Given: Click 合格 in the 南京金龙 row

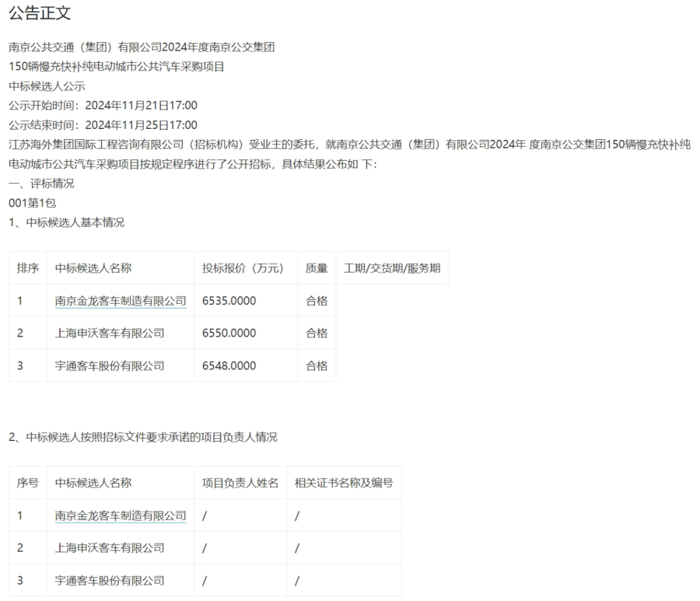Looking at the screenshot, I should pos(316,301).
